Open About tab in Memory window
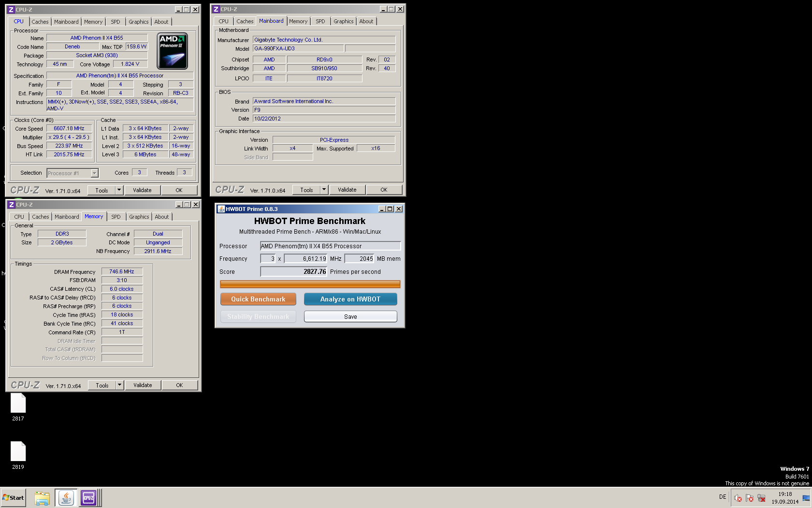Screen dimensions: 812x508 point(162,217)
